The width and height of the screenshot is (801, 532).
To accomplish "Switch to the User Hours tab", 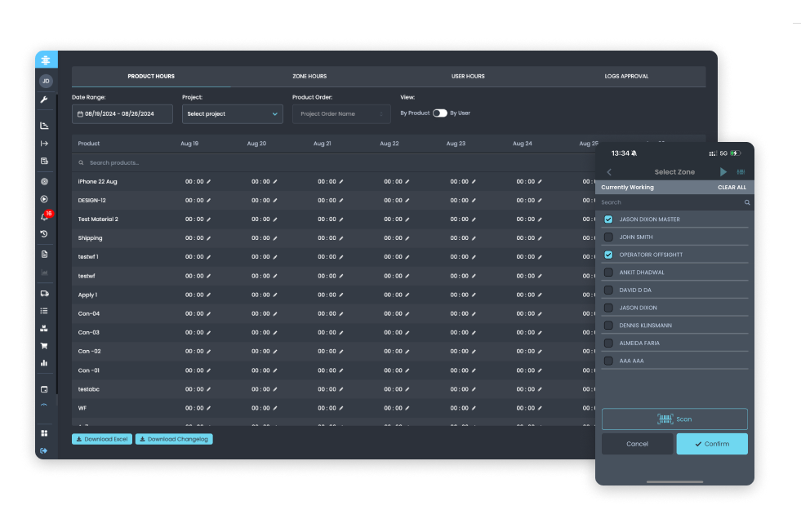I will pos(468,77).
